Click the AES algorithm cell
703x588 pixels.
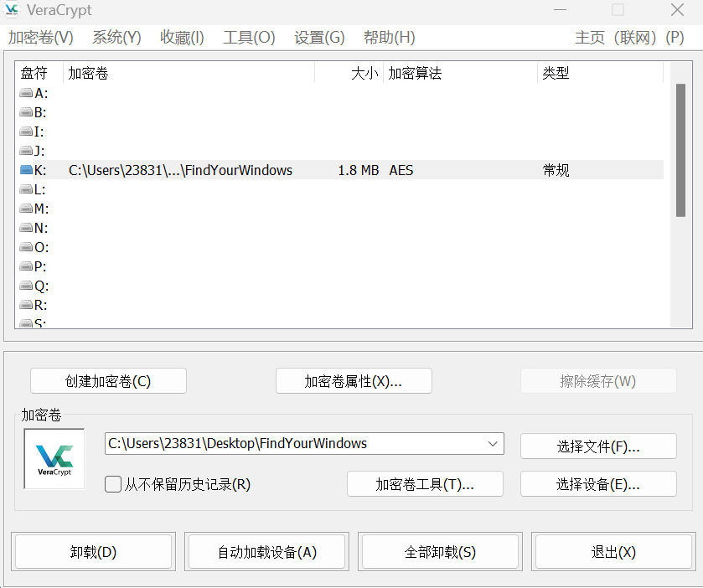coord(401,170)
